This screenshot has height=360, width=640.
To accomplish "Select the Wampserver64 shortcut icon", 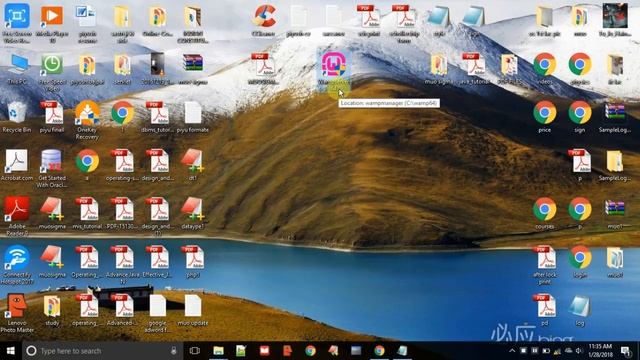I will 334,64.
